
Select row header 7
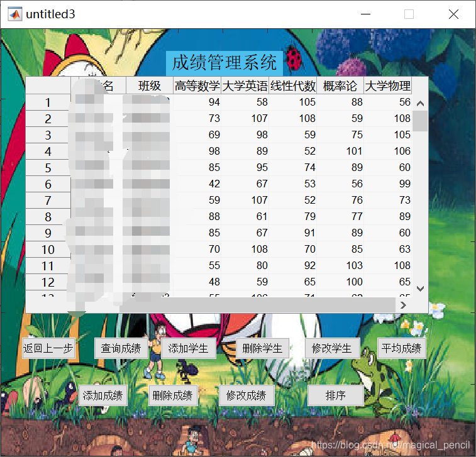48,201
